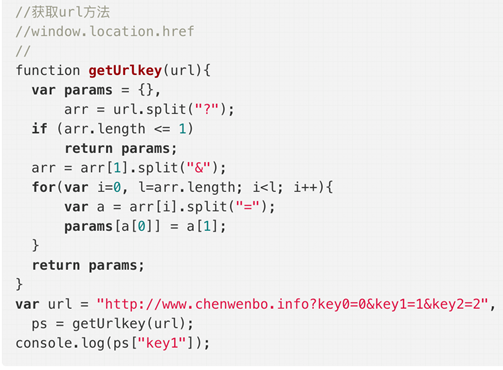
Task: Click the params[a[0]] assignment line
Action: (145, 226)
